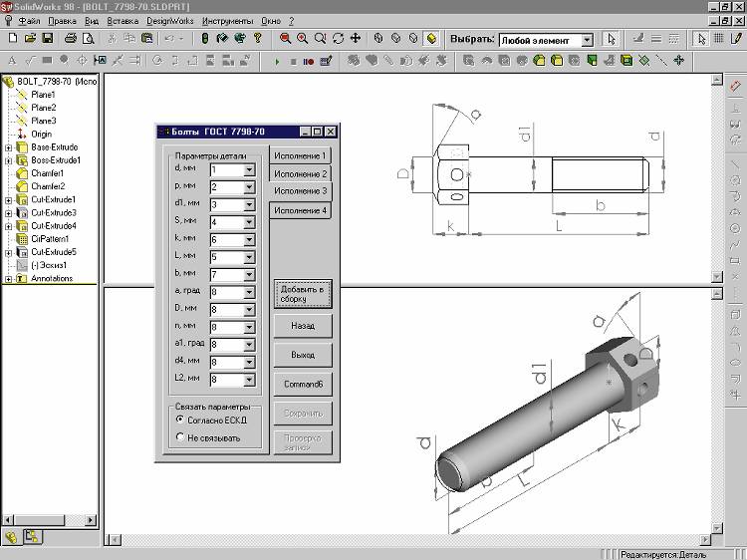
Task: Open the Выбрать 'Любой элемент' filter dropdown
Action: pos(588,40)
